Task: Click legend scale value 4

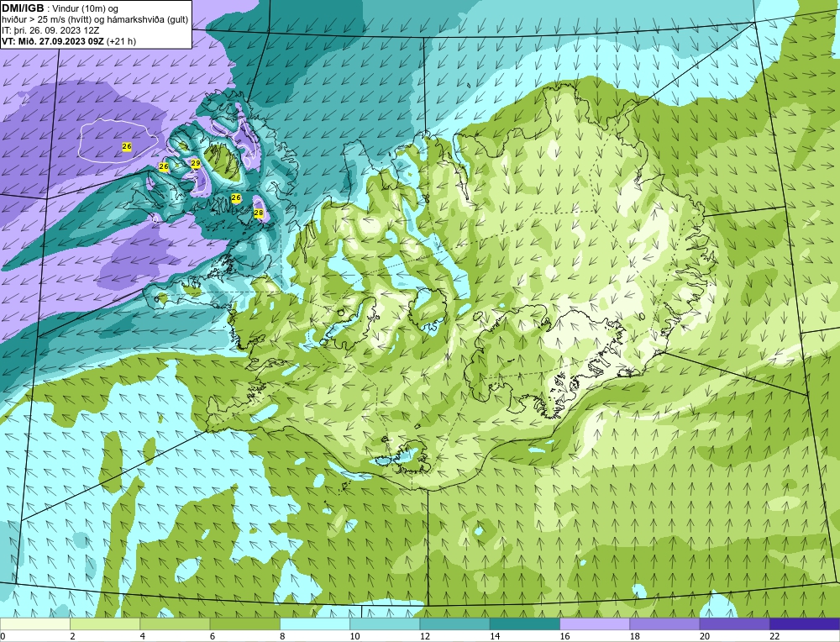Action: click(143, 636)
